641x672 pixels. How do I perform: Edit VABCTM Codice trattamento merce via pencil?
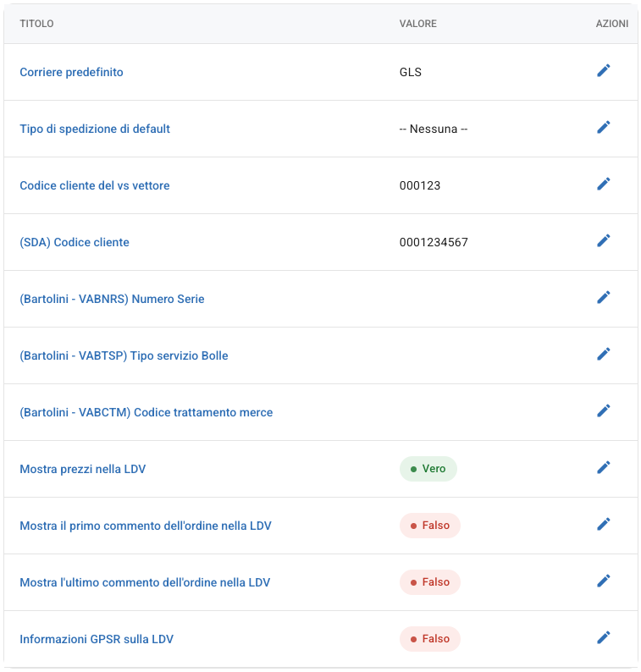pos(603,411)
